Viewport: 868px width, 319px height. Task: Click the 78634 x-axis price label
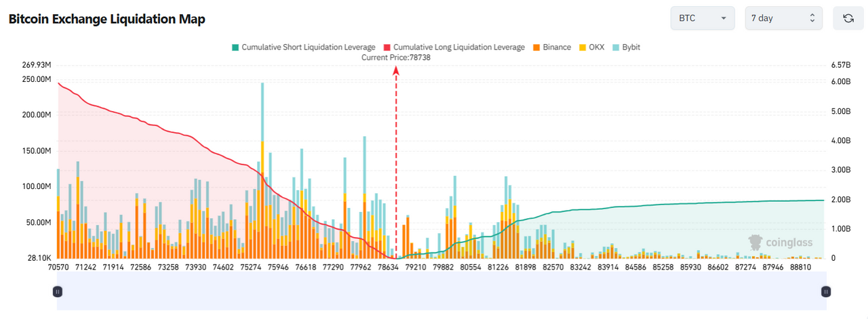click(387, 268)
